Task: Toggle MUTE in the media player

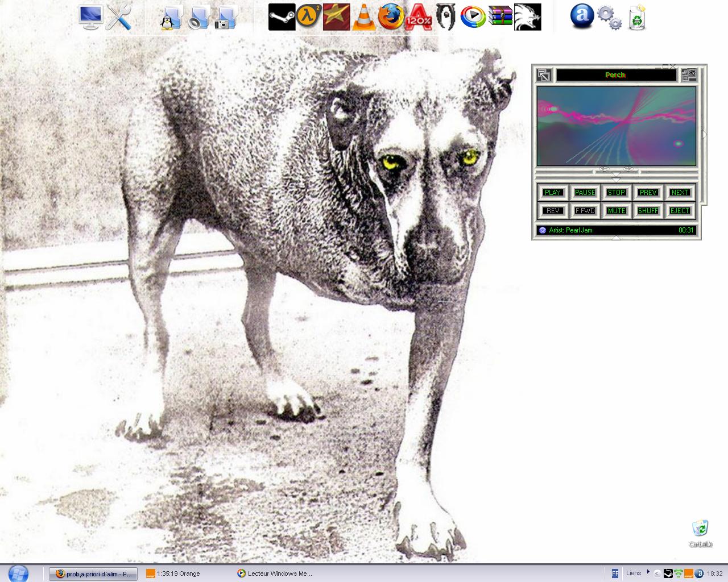Action: [x=617, y=211]
